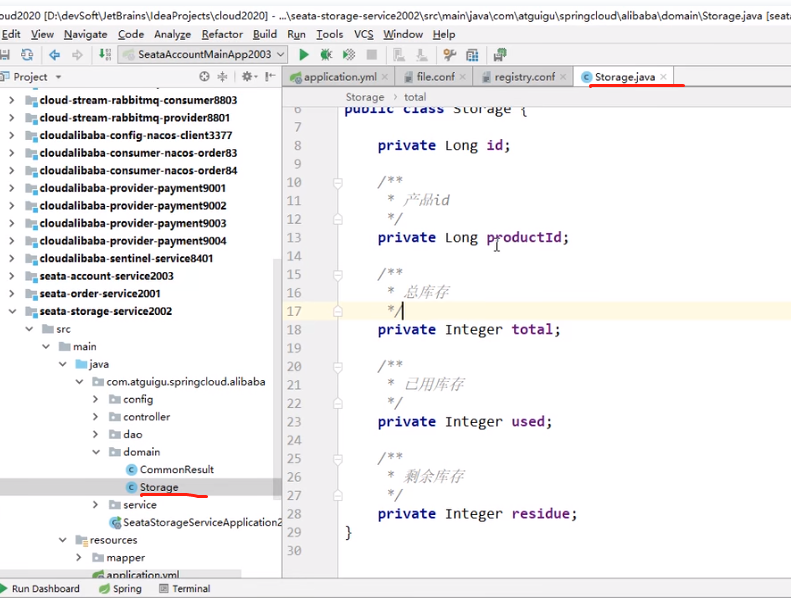Open the Build menu
Image resolution: width=791 pixels, height=598 pixels.
coord(265,34)
